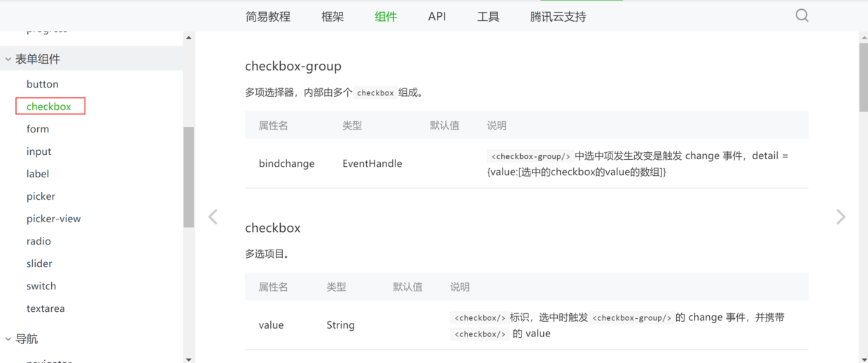868x363 pixels.
Task: Select button in the sidebar
Action: [x=43, y=84]
